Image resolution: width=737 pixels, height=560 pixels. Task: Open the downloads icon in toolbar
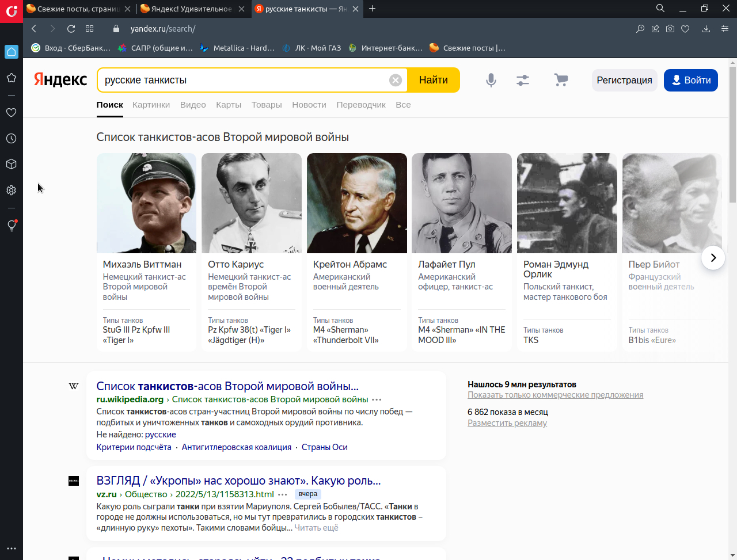(x=706, y=29)
